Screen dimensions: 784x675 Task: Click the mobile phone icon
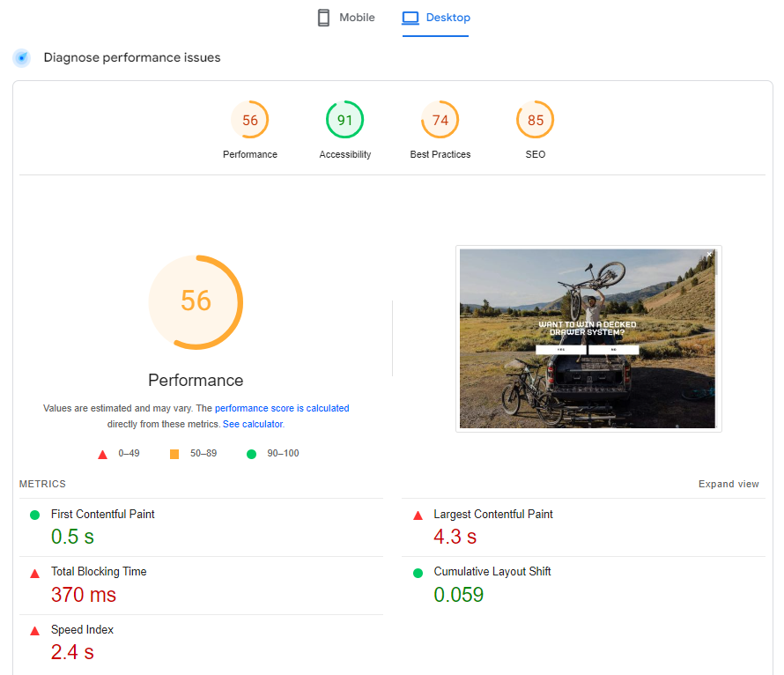pyautogui.click(x=324, y=18)
